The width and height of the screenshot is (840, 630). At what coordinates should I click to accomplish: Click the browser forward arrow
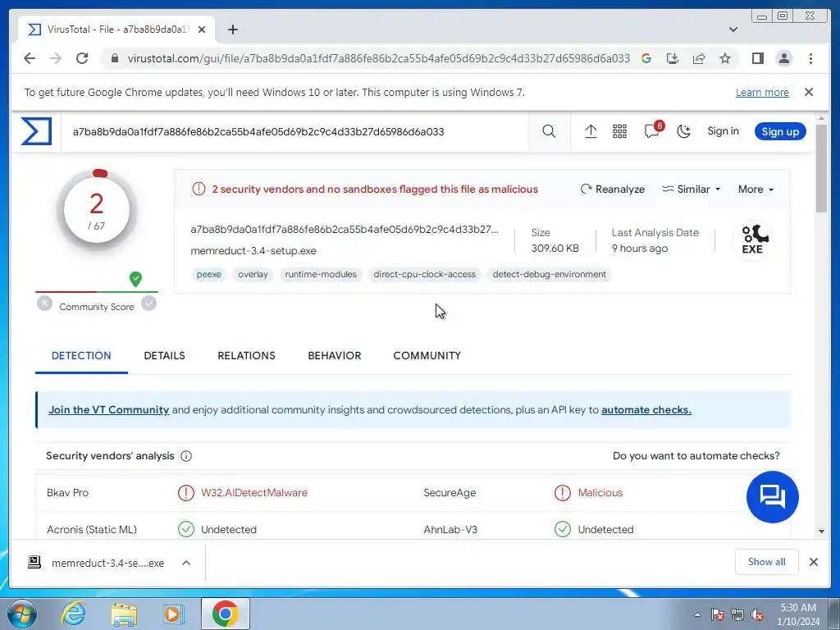pos(56,58)
